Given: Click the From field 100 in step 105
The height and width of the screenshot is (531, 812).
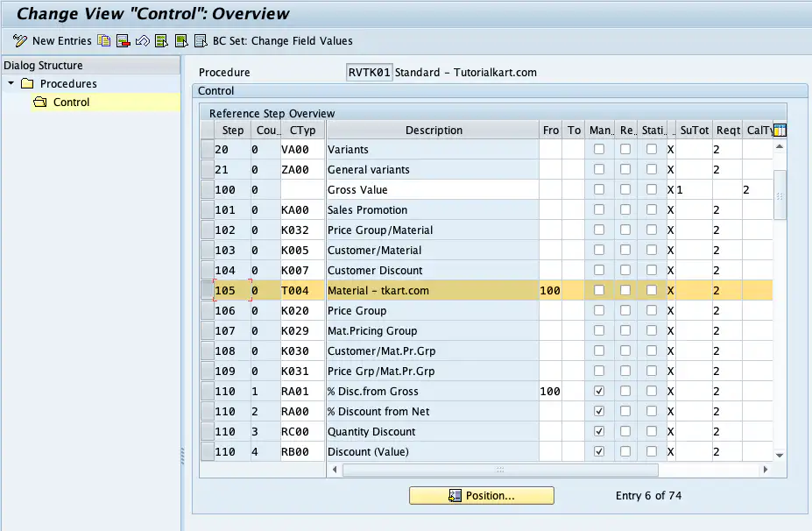Looking at the screenshot, I should coord(550,291).
